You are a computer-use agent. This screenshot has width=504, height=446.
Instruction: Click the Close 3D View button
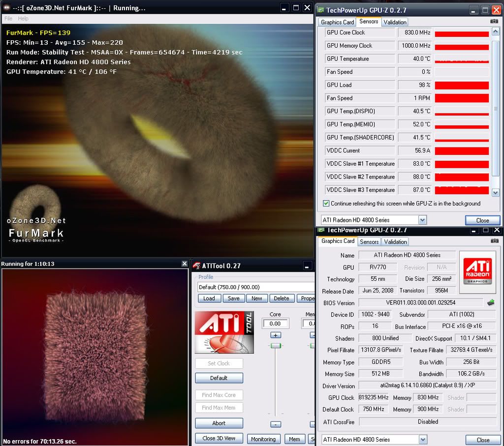pos(219,438)
